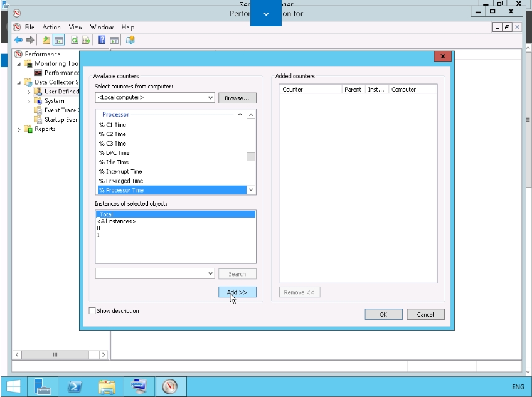Screen dimensions: 532x397
Task: Click the Reports folder icon in the tree
Action: click(28, 129)
